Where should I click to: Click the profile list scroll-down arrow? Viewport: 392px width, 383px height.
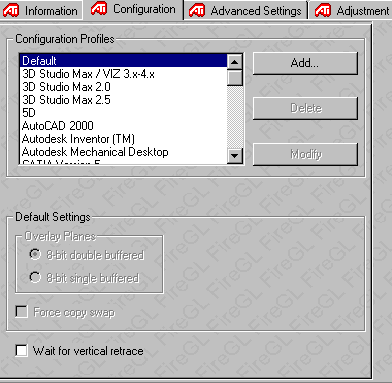[235, 155]
